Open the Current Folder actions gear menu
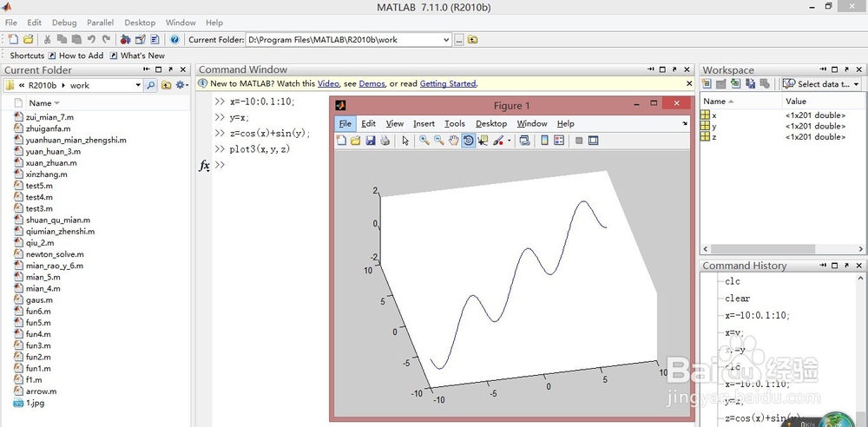Screen dimensions: 868x427 181,85
